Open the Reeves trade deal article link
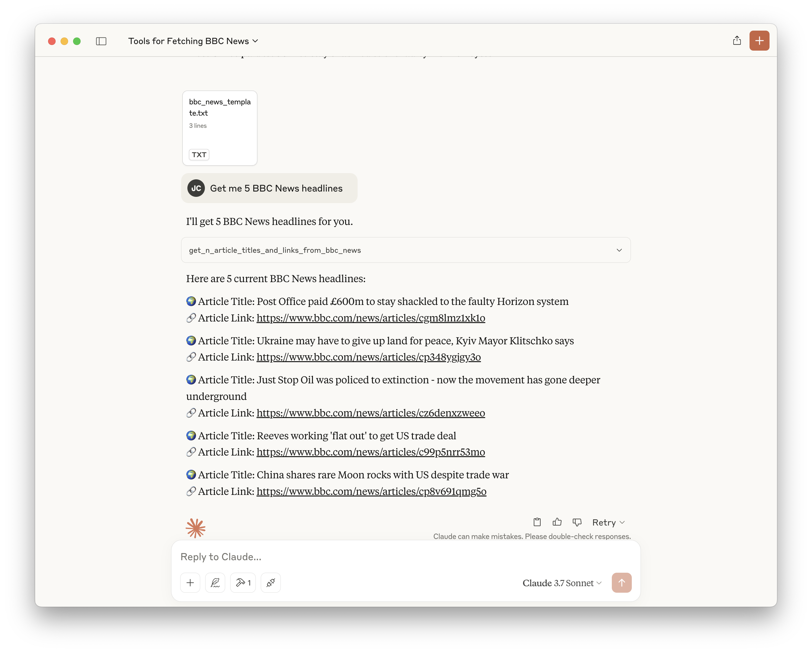 point(371,452)
